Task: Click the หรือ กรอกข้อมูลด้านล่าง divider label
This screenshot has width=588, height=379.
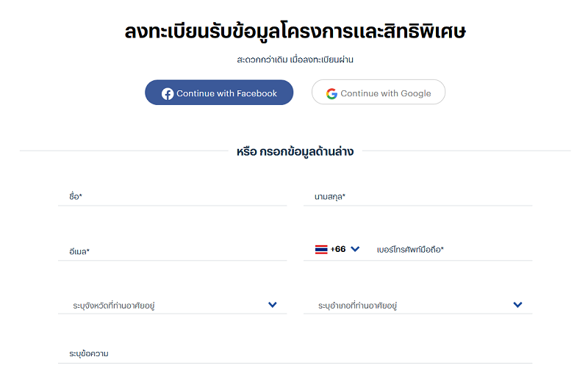Action: point(295,152)
